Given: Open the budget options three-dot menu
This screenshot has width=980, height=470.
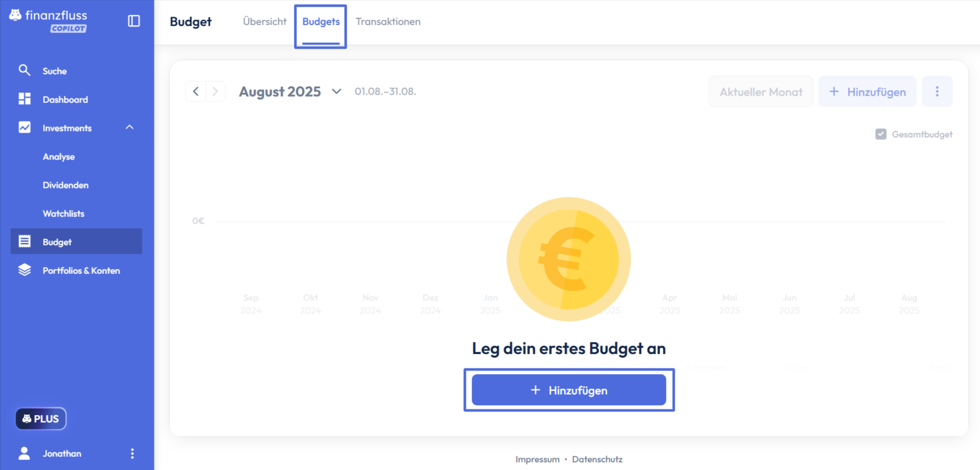Looking at the screenshot, I should 936,92.
